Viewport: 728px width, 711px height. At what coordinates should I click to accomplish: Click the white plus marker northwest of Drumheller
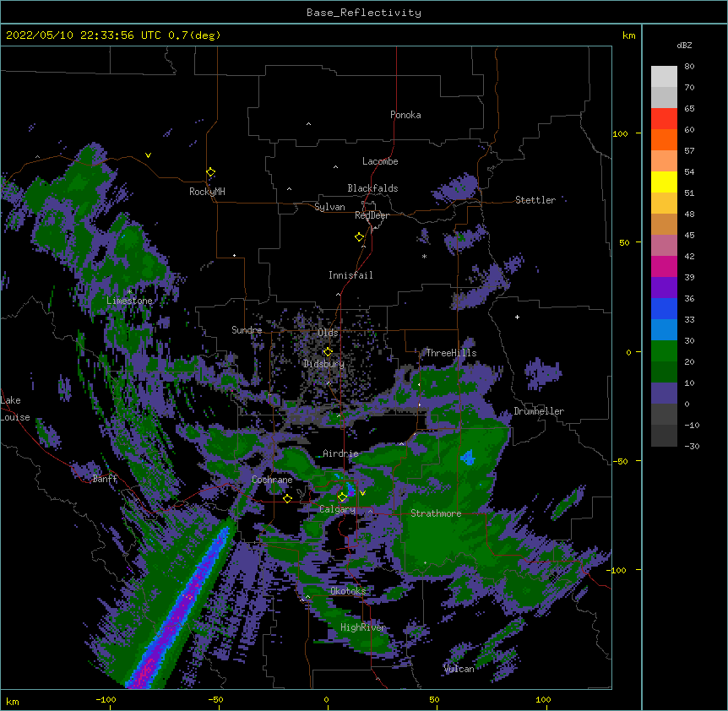pyautogui.click(x=517, y=317)
